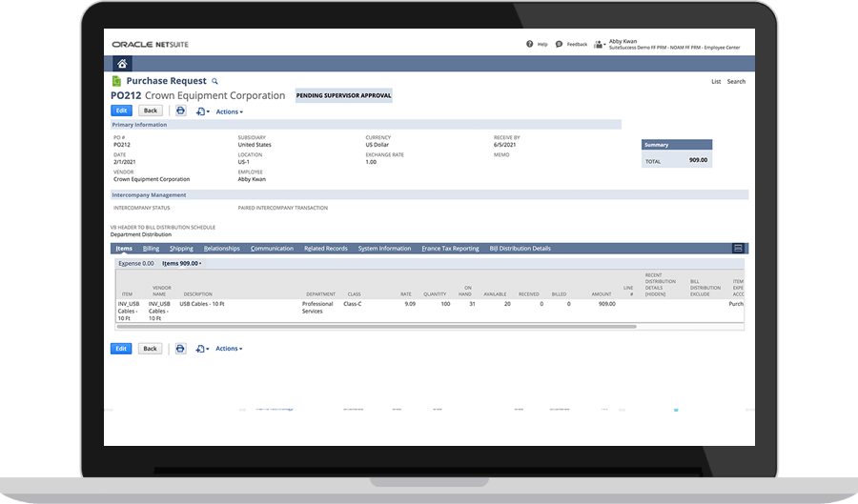The width and height of the screenshot is (858, 504).
Task: Click the rate cell 9.09
Action: click(410, 304)
